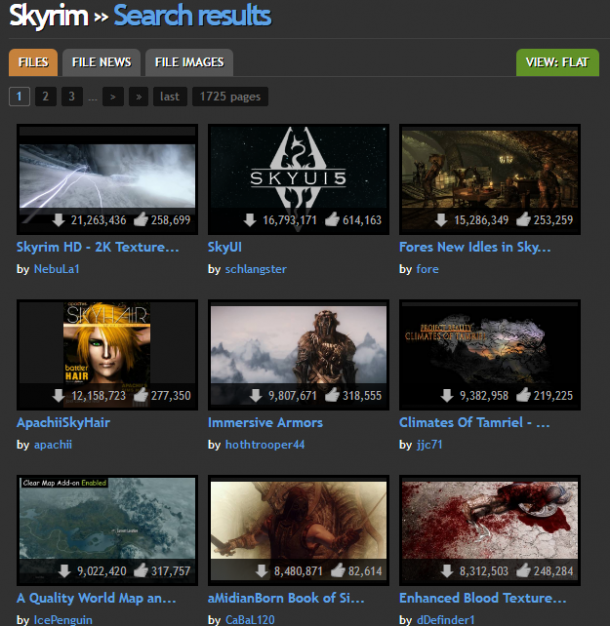Click the download icon on A Quality World Map card
Screen dimensions: 610x626
click(65, 571)
